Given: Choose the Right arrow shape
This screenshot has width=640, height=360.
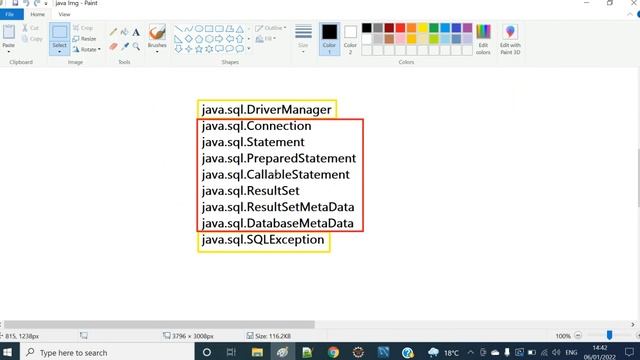Looking at the screenshot, I should (219, 39).
